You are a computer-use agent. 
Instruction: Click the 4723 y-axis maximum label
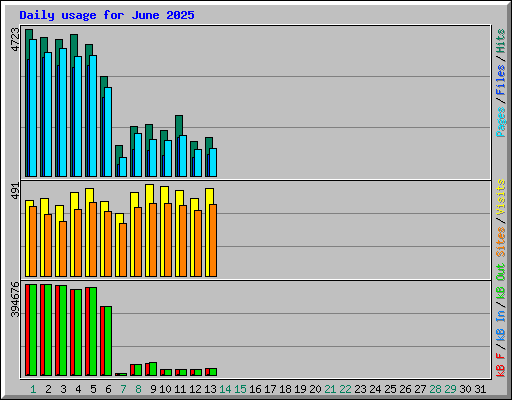tap(15, 40)
